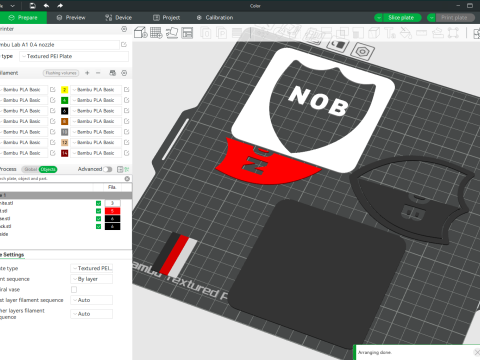480x360 pixels.
Task: Click the Auto orient icon
Action: 172,33
